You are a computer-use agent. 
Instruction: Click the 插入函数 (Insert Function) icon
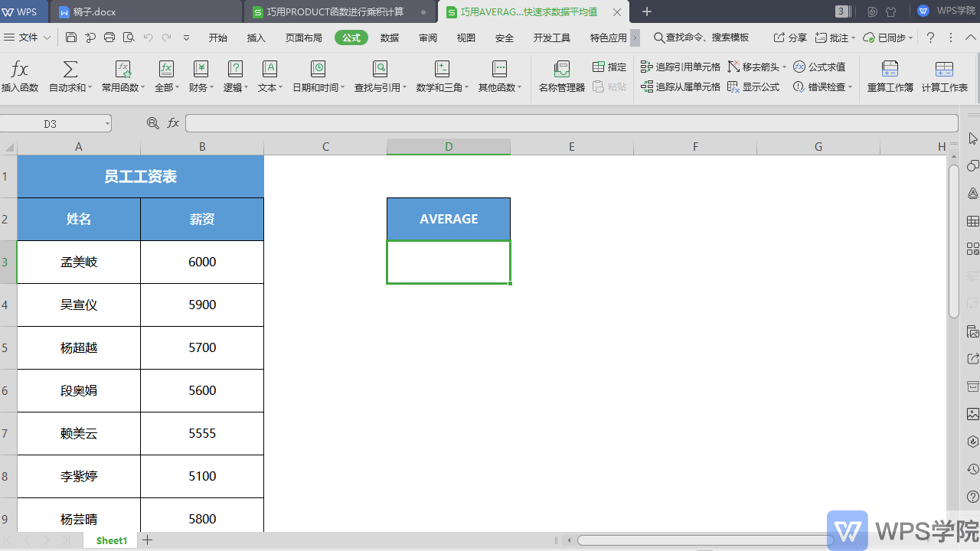(19, 74)
